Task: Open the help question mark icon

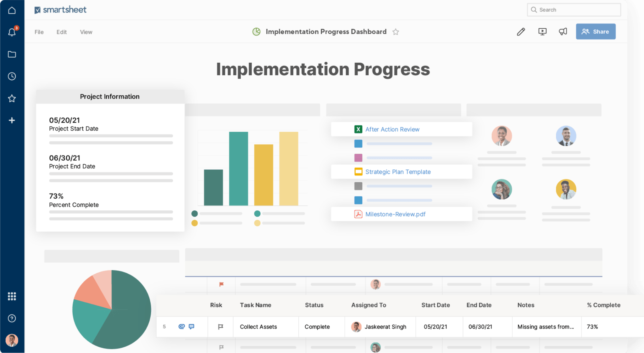Action: [x=12, y=318]
